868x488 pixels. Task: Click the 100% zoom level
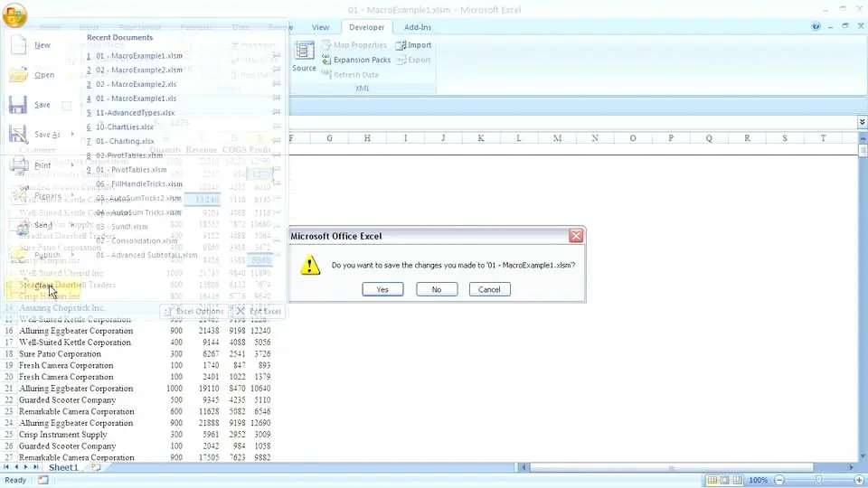[758, 480]
